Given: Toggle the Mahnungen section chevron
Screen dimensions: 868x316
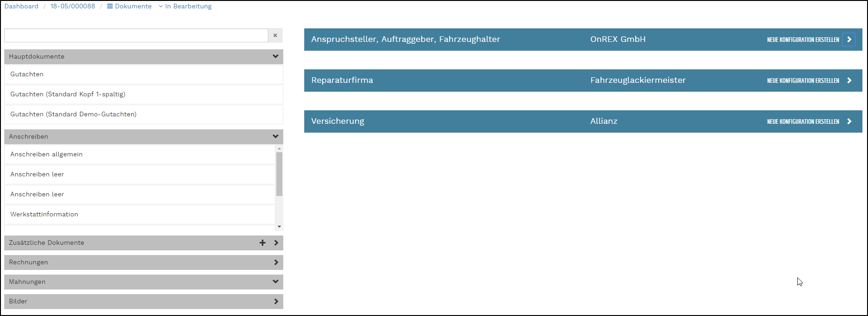Looking at the screenshot, I should [x=275, y=282].
